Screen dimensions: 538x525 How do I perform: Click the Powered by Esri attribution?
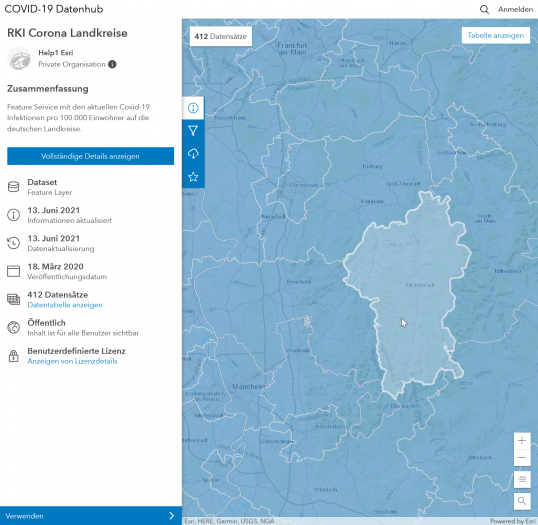tap(513, 521)
